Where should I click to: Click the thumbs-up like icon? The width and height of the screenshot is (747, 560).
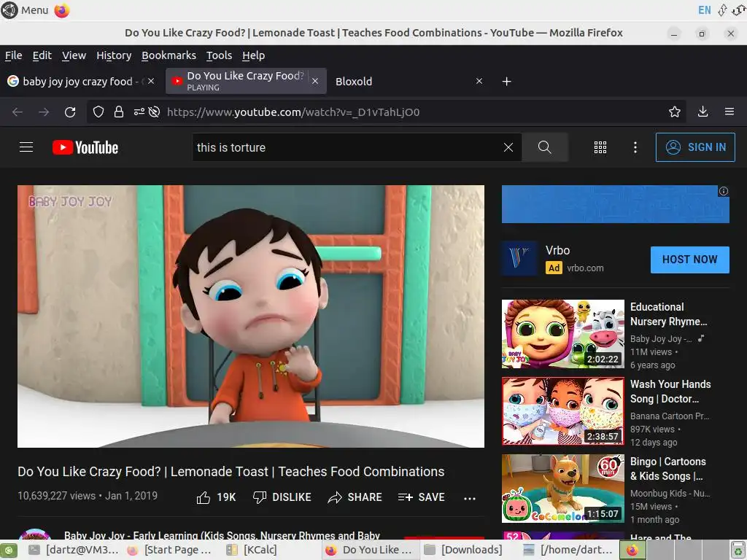click(204, 497)
